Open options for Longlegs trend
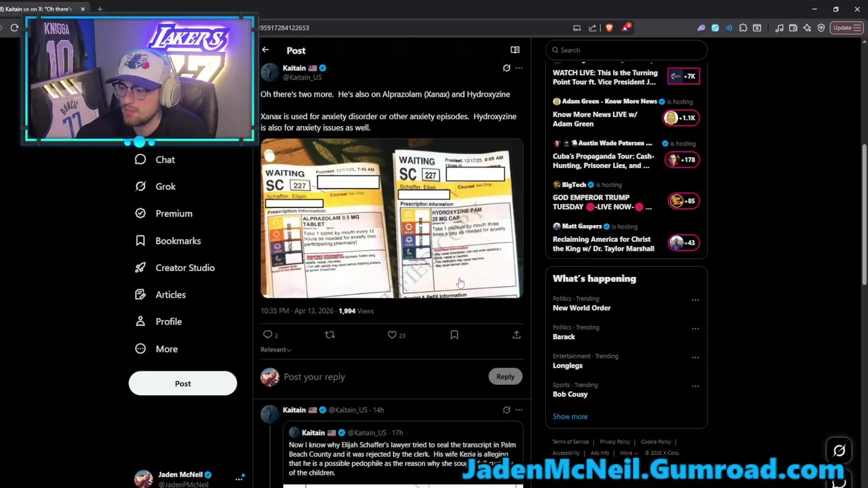This screenshot has height=488, width=868. pos(695,357)
